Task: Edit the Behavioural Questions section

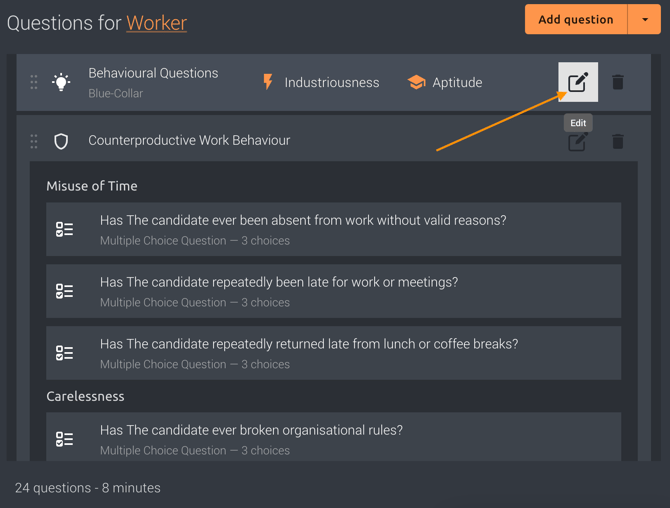Action: pos(578,82)
